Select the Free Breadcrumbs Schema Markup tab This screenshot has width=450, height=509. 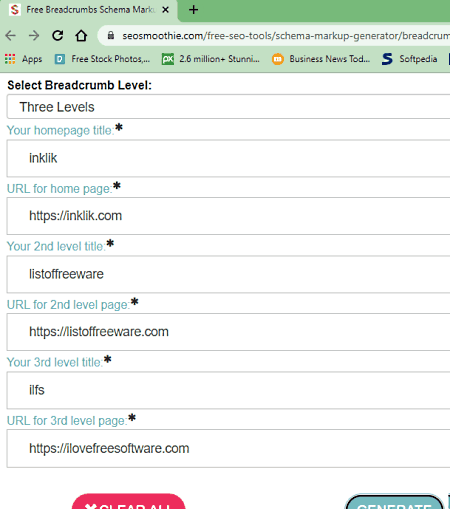90,10
